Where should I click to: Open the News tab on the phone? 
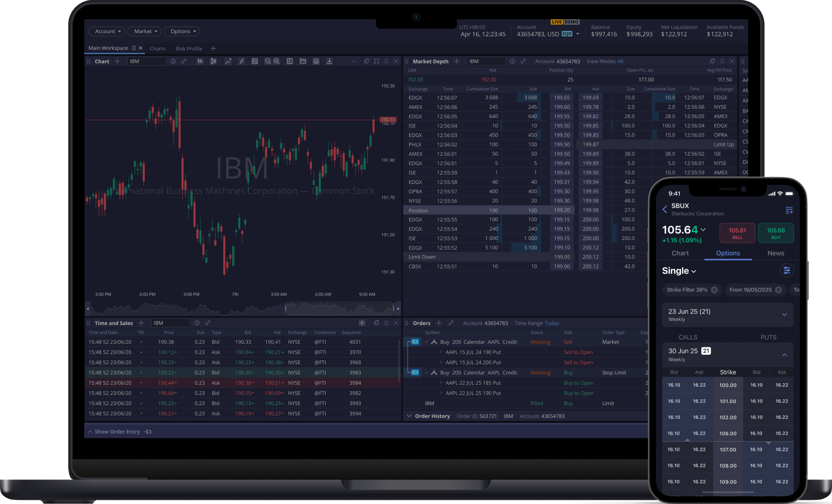[x=776, y=253]
